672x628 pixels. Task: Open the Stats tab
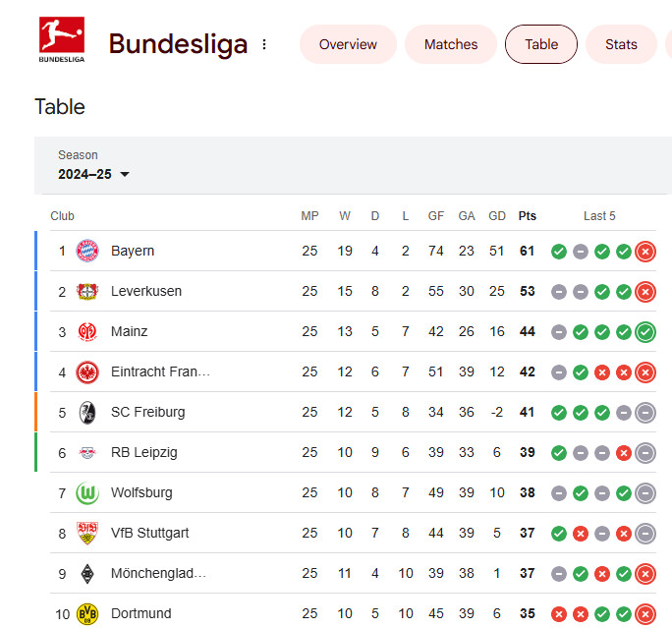(621, 44)
